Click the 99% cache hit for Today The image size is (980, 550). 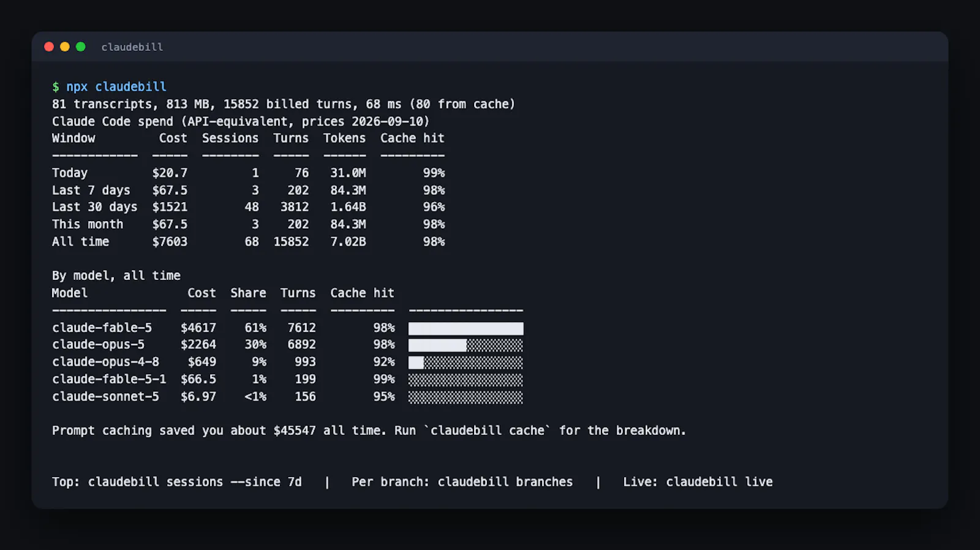434,173
